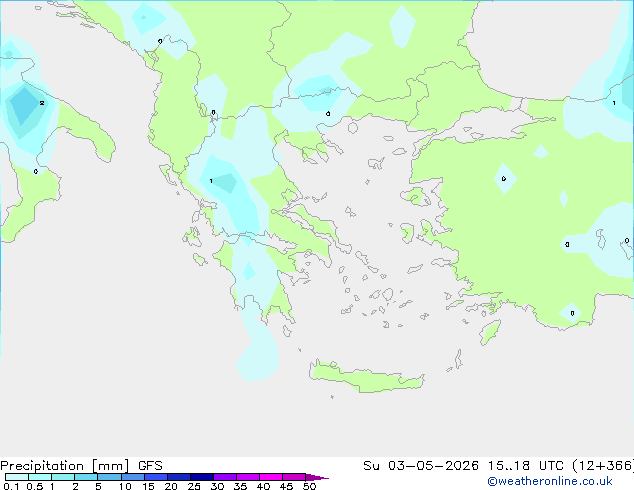The height and width of the screenshot is (490, 634).
Task: Click the 0.5–1 mm legend color box
Action: (x=40, y=477)
